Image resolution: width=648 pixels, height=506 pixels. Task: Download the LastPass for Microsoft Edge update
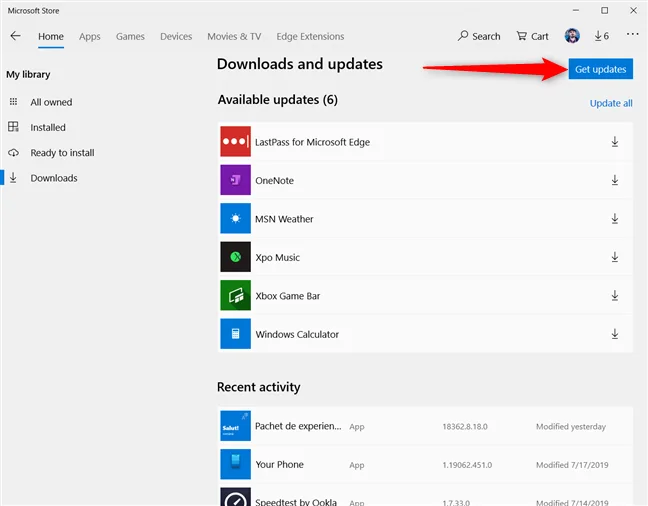tap(615, 142)
